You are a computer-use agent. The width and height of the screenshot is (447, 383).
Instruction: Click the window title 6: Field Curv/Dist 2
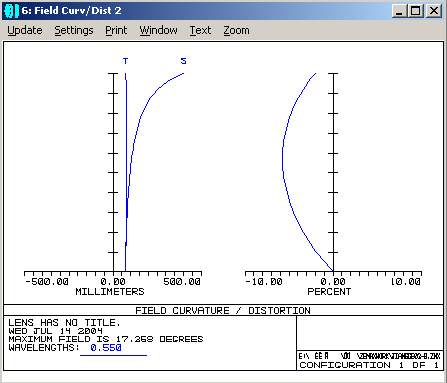point(71,11)
